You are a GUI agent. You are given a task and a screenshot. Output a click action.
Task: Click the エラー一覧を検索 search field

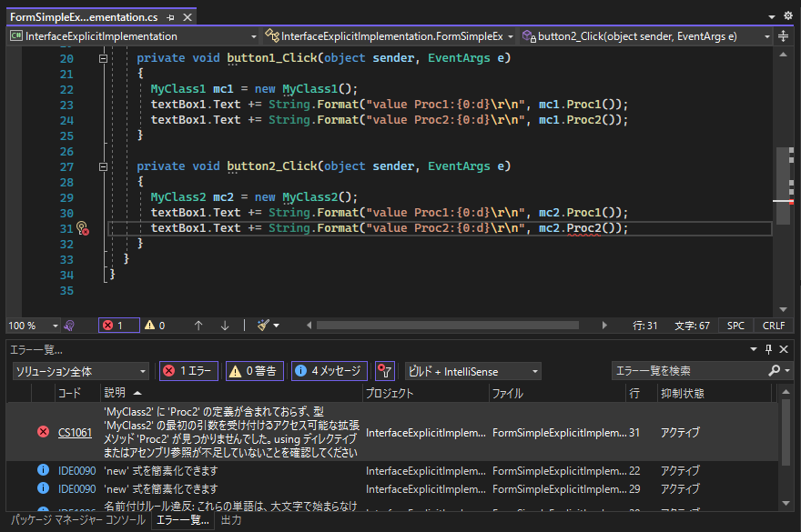pos(690,371)
